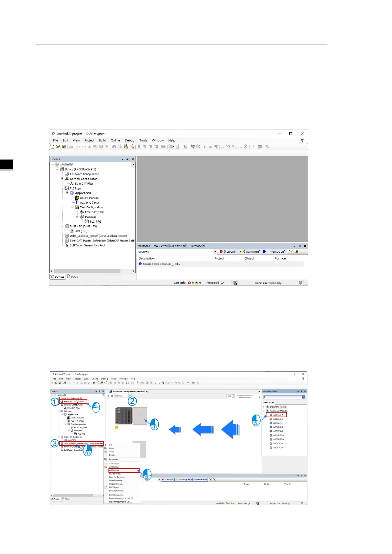This screenshot has width=392, height=554.
Task: Click Product List Editor search field
Action: point(283,397)
